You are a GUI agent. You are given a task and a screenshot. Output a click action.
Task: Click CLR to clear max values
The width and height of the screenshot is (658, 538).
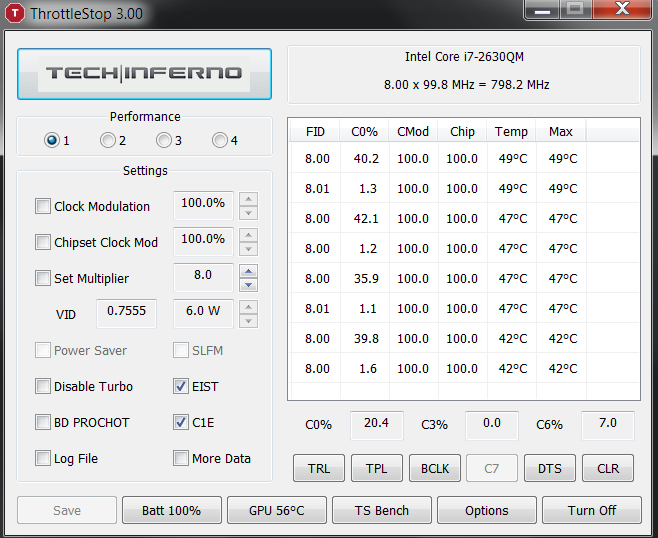[x=608, y=468]
